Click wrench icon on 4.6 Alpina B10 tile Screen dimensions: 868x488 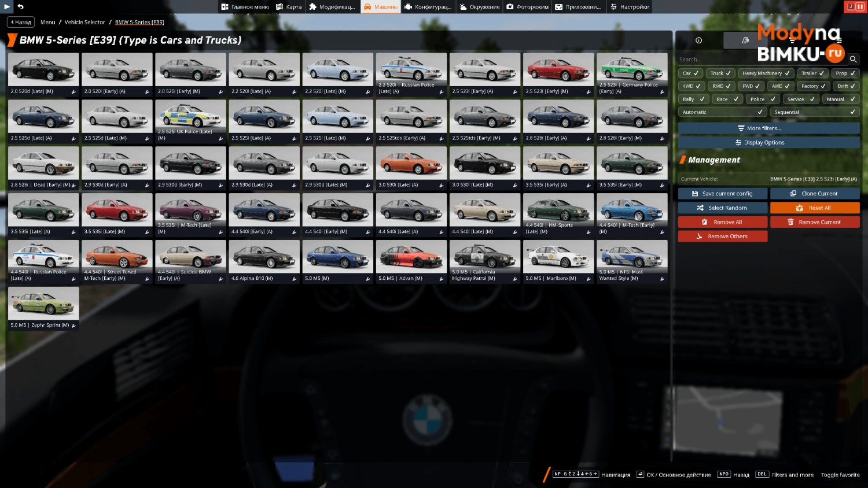[295, 279]
